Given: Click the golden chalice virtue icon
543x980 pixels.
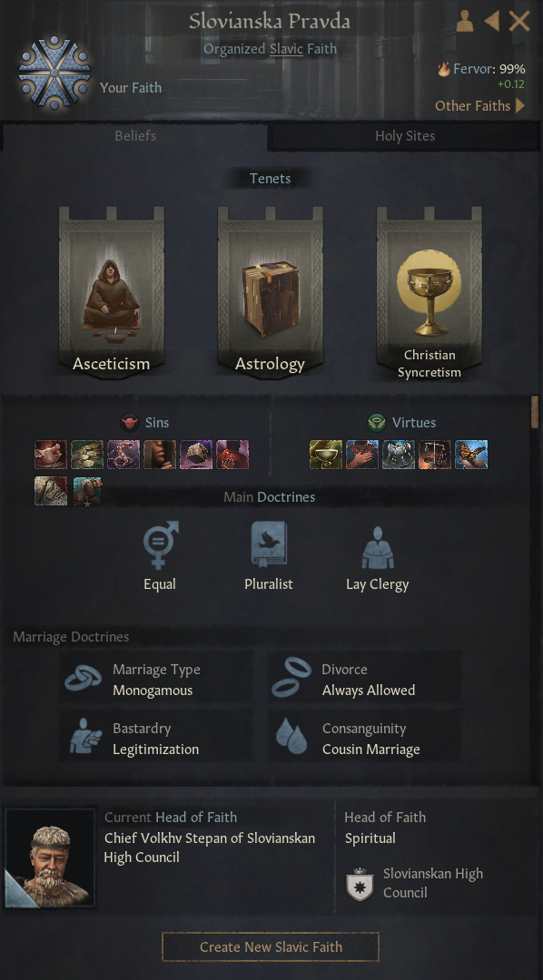Looking at the screenshot, I should pyautogui.click(x=326, y=455).
